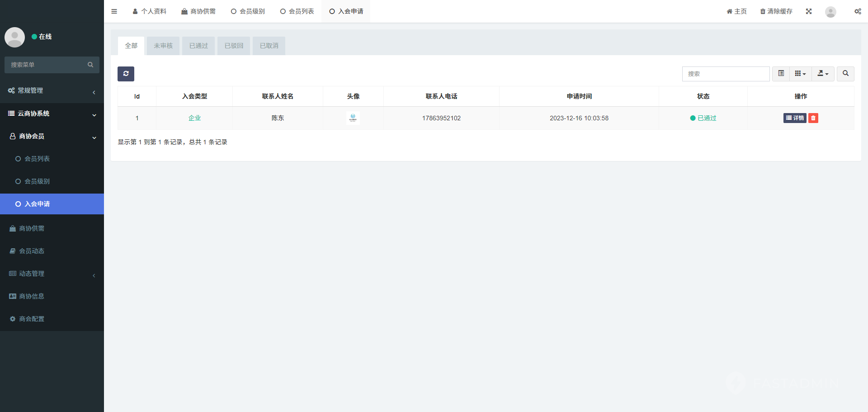
Task: Select 入会申请 in the sidebar
Action: tap(52, 204)
